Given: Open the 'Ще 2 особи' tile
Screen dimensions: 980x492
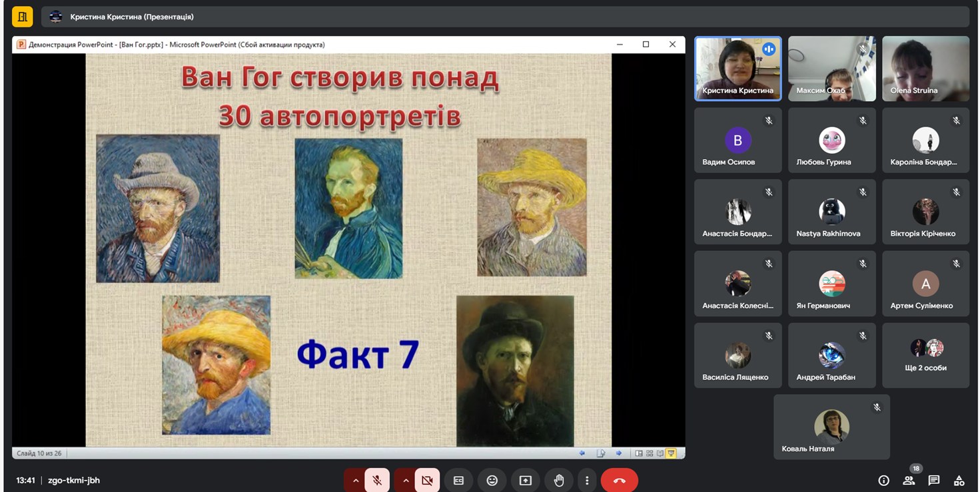Looking at the screenshot, I should pyautogui.click(x=925, y=356).
